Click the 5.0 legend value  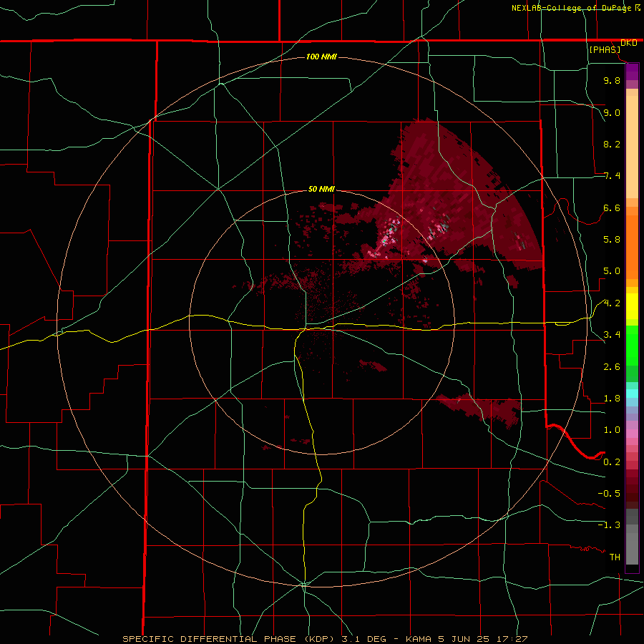(x=612, y=271)
